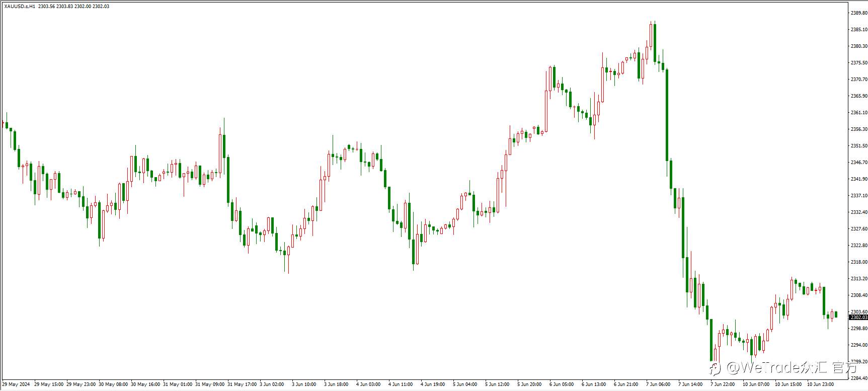
Task: Click the XAUUSD.s,H1 symbol label
Action: 20,6
